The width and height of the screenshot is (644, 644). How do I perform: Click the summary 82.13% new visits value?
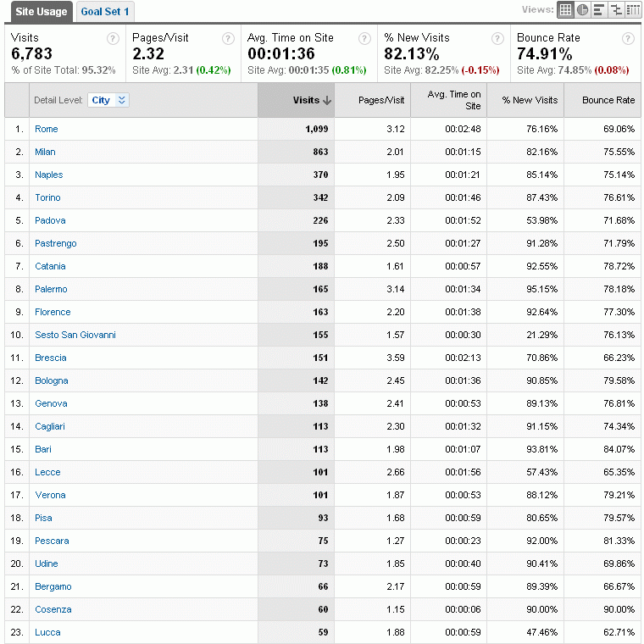pos(412,53)
